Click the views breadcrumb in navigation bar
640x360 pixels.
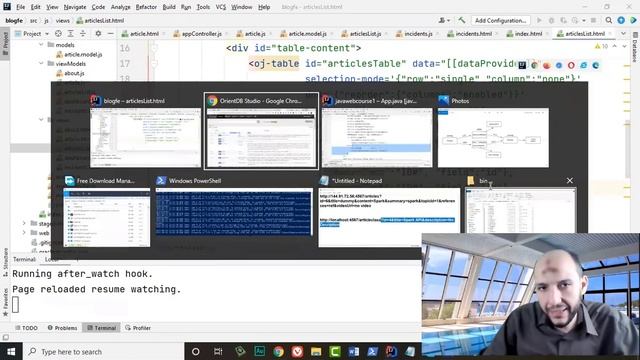click(62, 20)
